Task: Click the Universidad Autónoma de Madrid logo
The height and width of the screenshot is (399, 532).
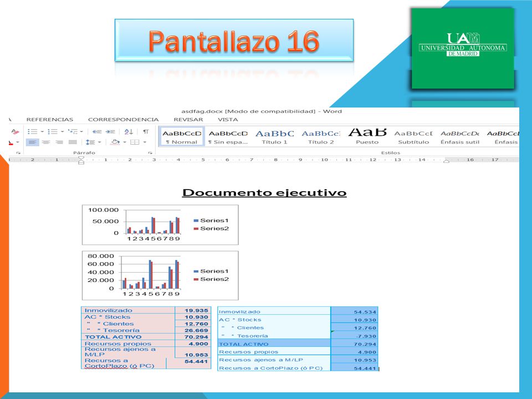Action: (463, 49)
